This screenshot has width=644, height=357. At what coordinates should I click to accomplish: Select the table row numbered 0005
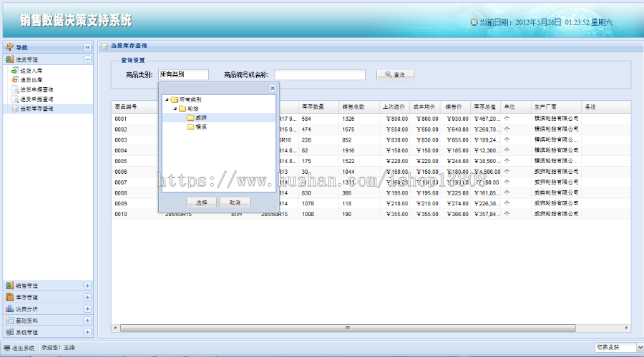371,161
